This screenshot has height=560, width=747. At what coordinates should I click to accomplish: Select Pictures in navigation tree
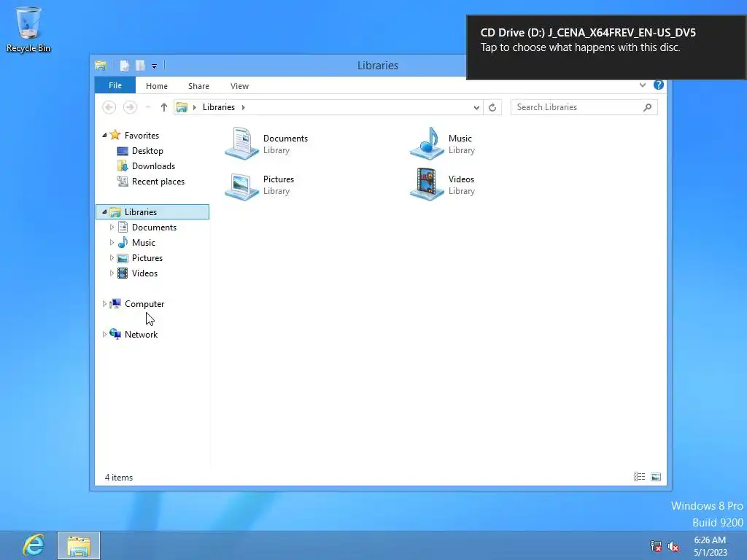[x=147, y=258]
